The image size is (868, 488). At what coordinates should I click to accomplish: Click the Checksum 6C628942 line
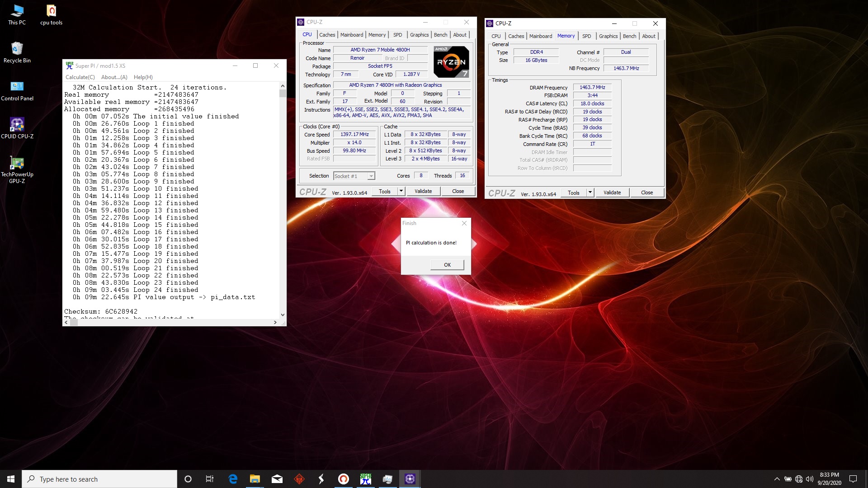point(101,311)
